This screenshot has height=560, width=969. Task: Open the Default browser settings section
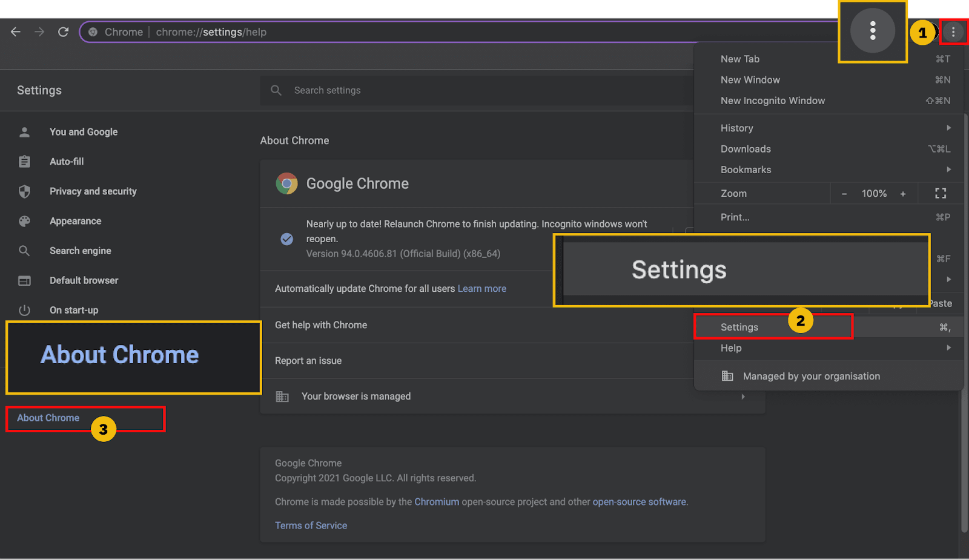tap(84, 280)
